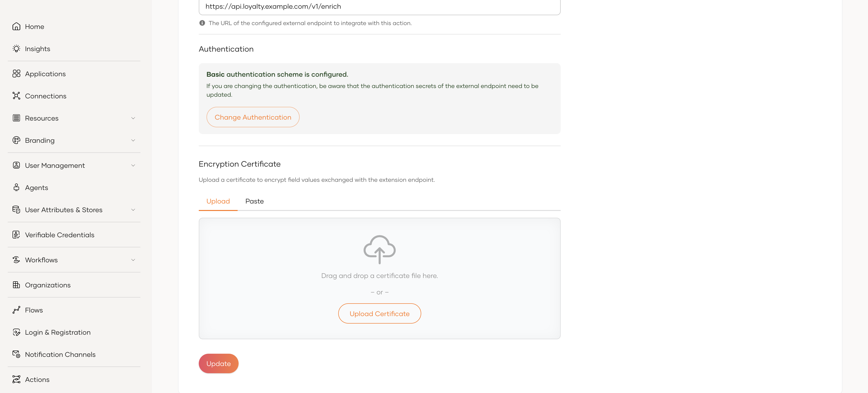Viewport: 868px width, 393px height.
Task: Click the Change Authentication button
Action: (253, 117)
